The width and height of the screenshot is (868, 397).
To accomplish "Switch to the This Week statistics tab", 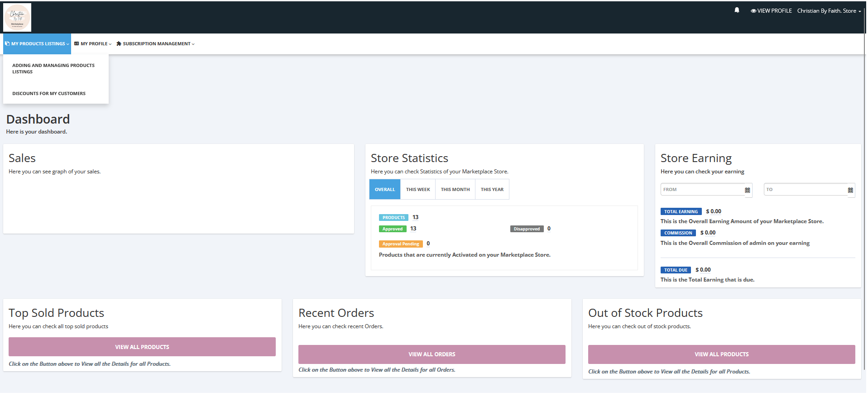I will point(418,190).
